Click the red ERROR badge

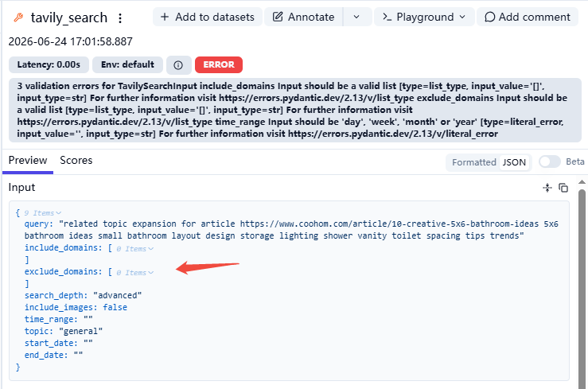[x=219, y=64]
